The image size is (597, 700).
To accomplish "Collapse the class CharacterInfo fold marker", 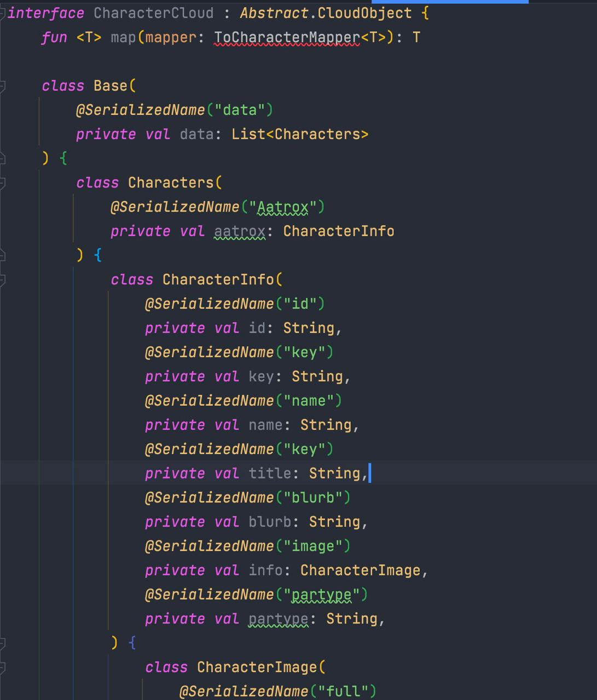I will [2, 279].
